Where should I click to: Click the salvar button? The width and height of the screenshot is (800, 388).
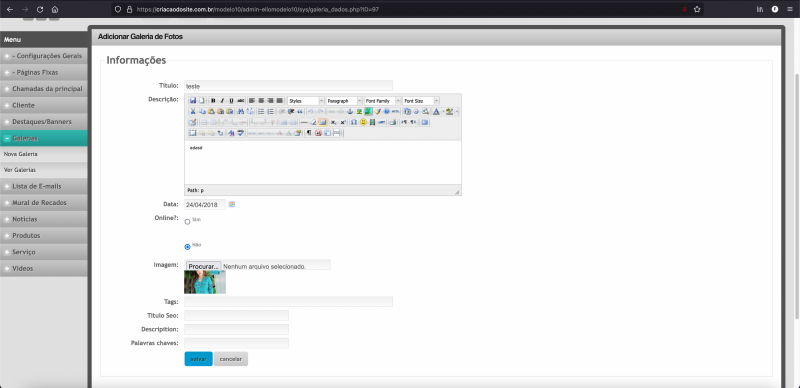click(198, 359)
